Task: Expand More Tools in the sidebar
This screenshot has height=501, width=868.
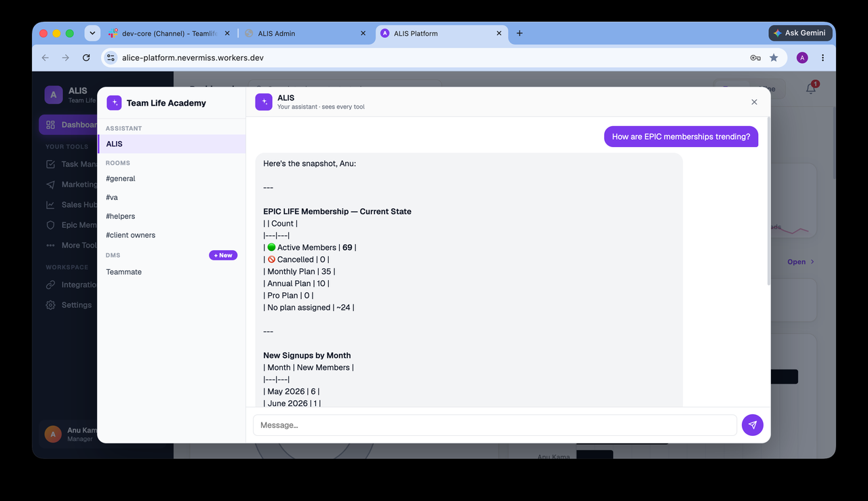Action: pos(71,245)
